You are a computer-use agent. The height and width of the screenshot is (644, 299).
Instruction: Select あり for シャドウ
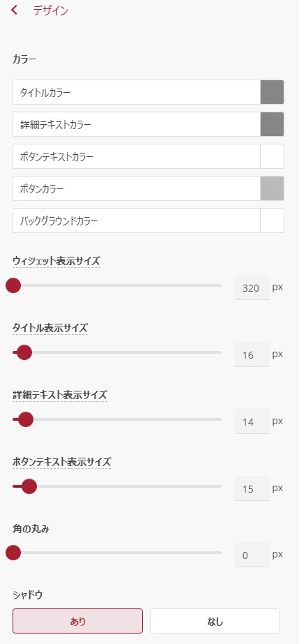(78, 621)
